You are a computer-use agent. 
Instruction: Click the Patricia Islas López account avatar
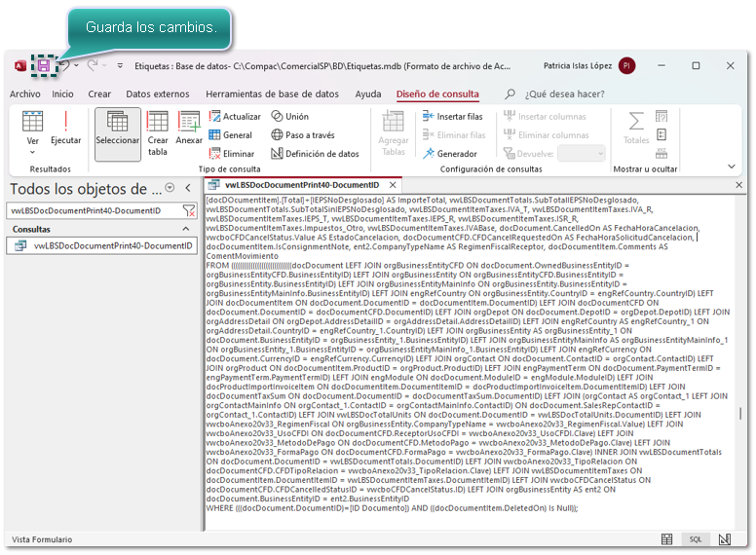[x=626, y=65]
